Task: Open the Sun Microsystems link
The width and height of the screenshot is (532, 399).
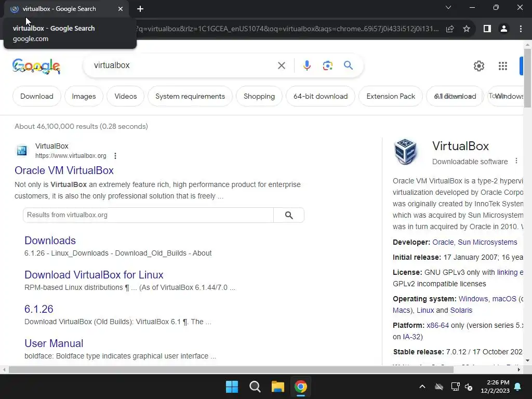Action: pos(487,242)
